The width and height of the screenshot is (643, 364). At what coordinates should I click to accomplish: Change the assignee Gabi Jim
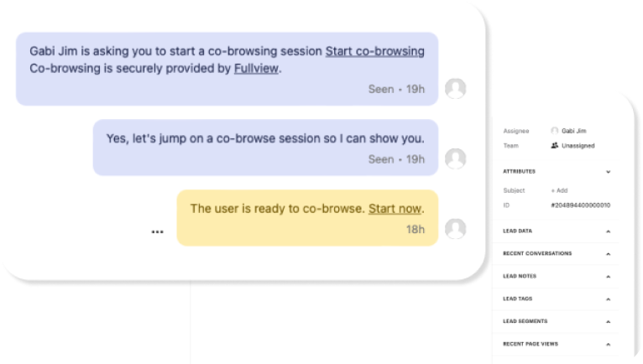pyautogui.click(x=575, y=131)
